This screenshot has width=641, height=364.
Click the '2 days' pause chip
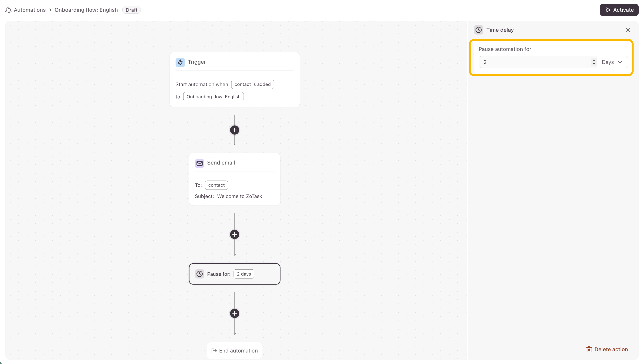[244, 274]
